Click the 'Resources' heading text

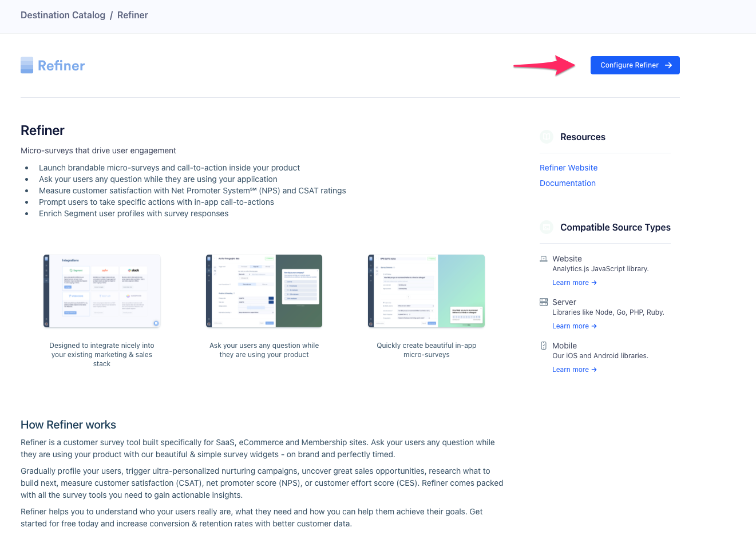coord(583,137)
